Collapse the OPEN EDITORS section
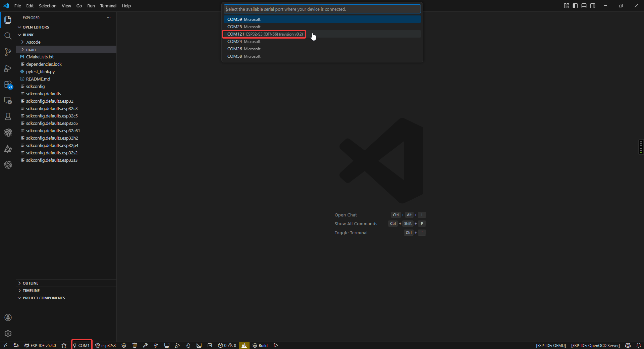 tap(66, 27)
